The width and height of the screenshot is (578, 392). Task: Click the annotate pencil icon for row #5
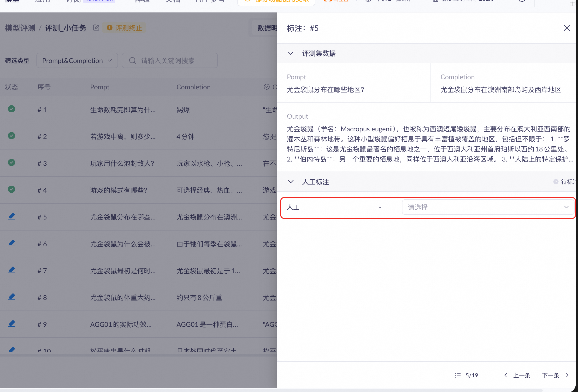(12, 216)
